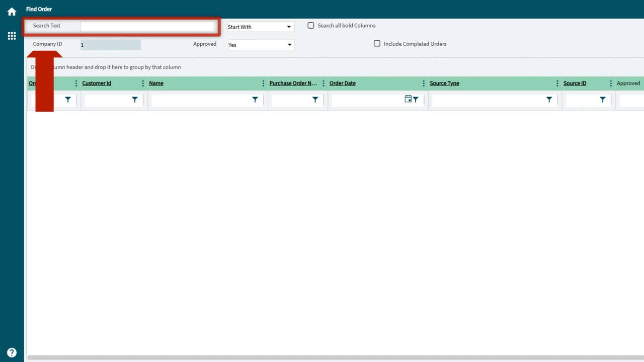This screenshot has width=644, height=362.
Task: Click into the Search Text field
Action: (147, 26)
